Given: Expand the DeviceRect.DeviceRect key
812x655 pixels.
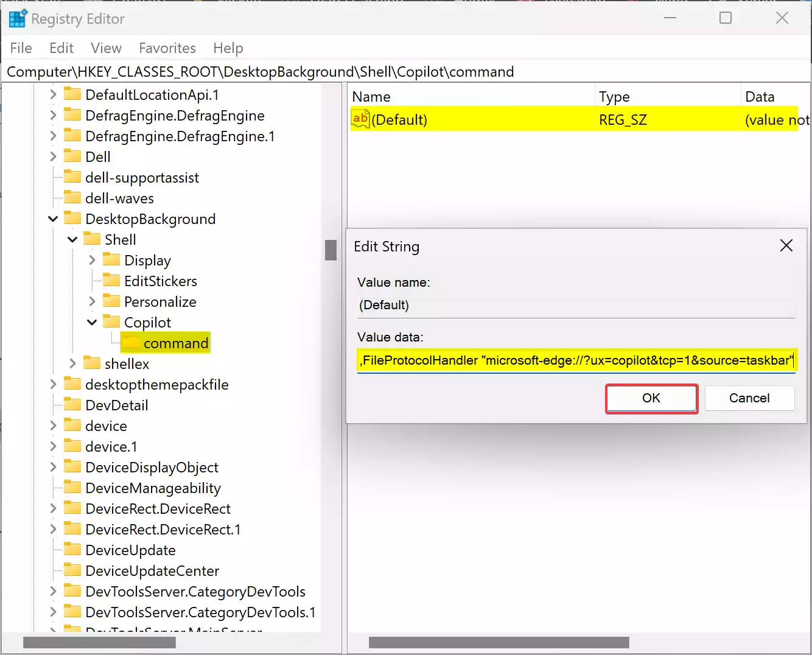Looking at the screenshot, I should click(53, 508).
